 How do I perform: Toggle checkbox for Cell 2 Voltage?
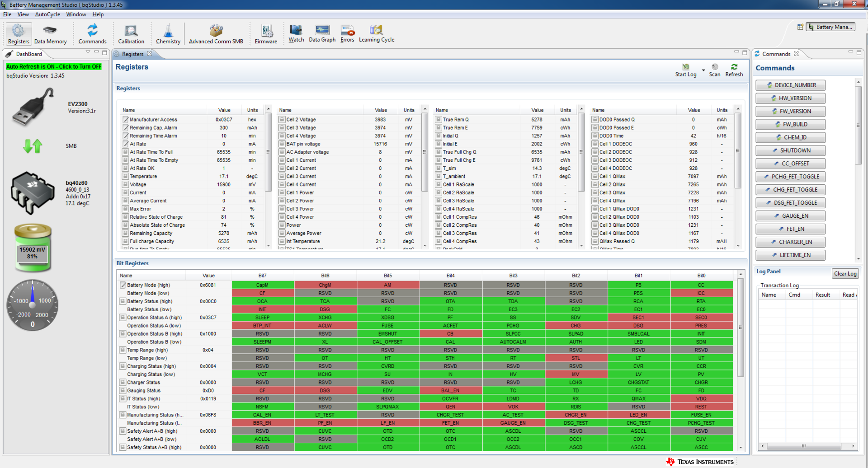click(x=282, y=119)
